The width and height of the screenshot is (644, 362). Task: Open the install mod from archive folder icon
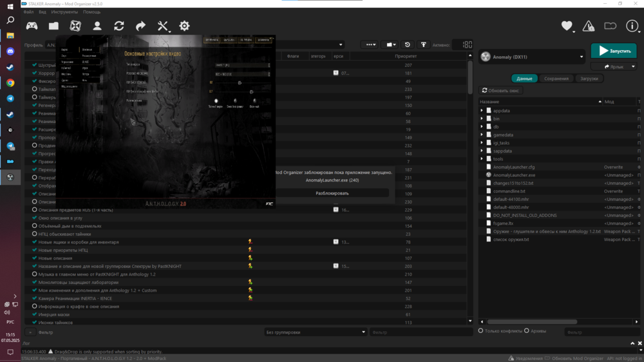[x=53, y=26]
